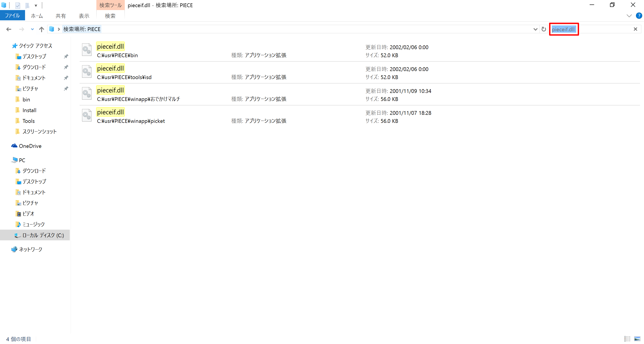Viewport: 644px width, 344px height.
Task: Open pinned ピクチャ under Quick Access
Action: click(30, 89)
